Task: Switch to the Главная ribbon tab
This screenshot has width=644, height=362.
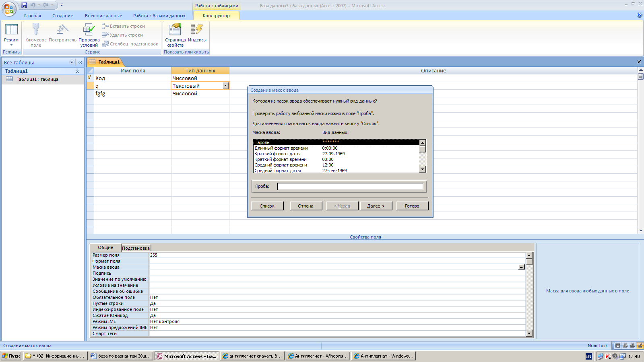Action: point(33,16)
